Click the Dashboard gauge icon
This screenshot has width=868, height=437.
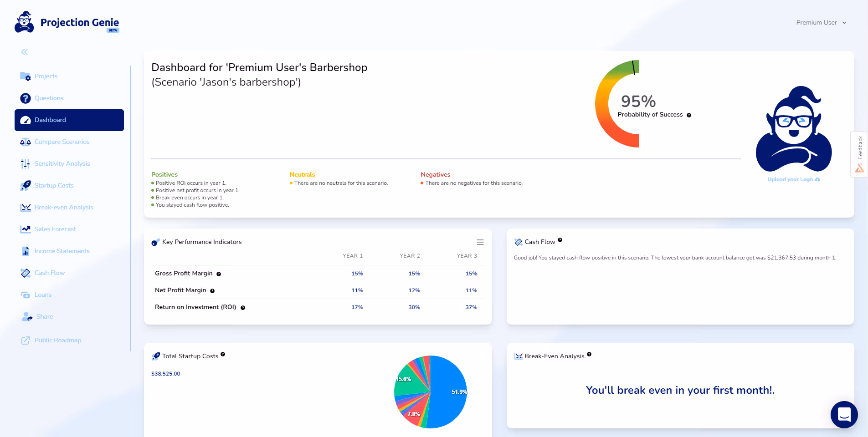[x=26, y=120]
